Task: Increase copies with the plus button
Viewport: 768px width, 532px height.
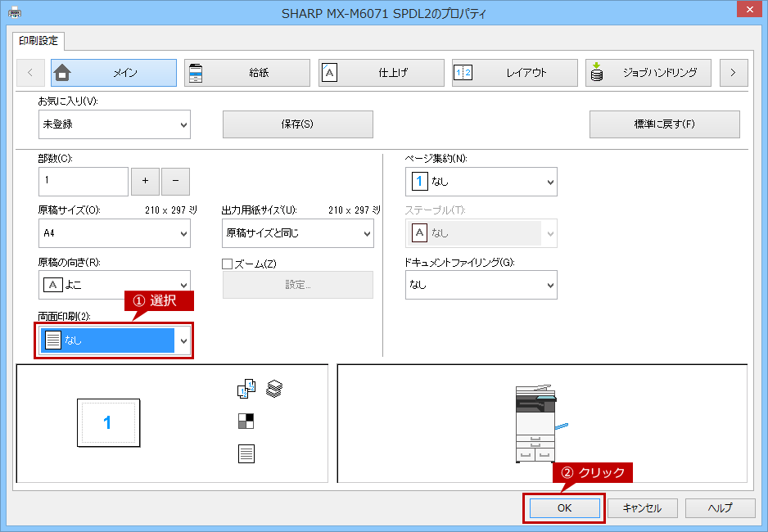Action: tap(145, 181)
